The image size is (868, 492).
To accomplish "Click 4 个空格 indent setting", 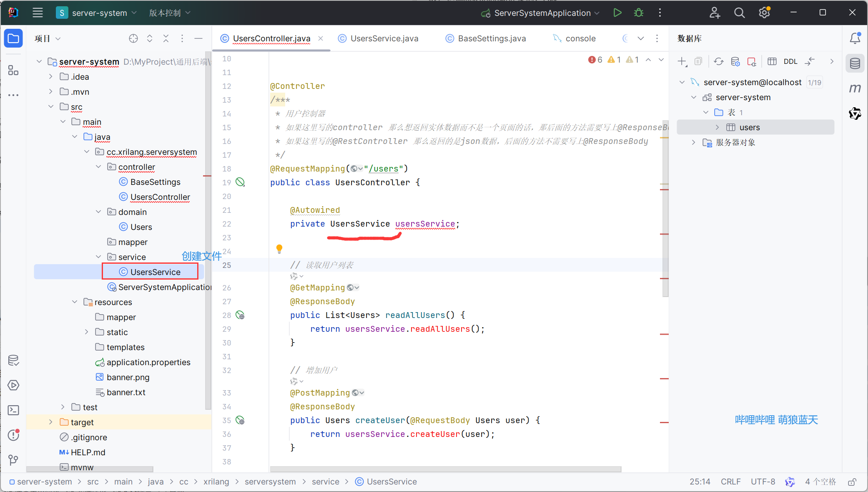I will coord(820,482).
